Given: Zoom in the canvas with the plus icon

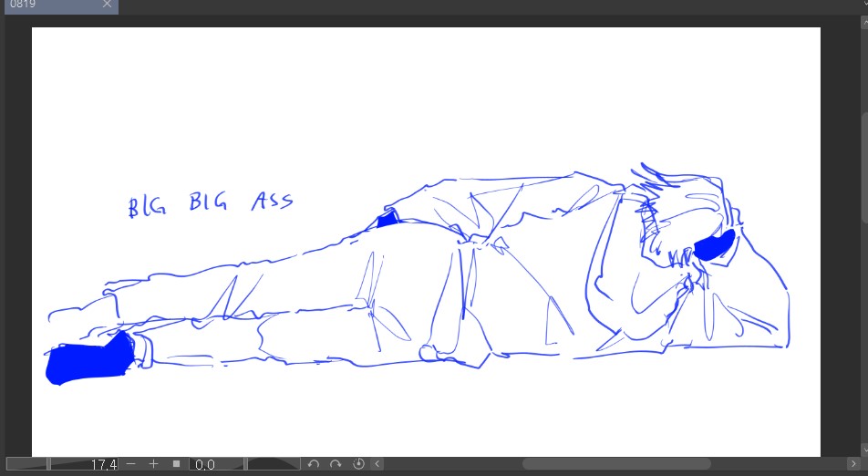Looking at the screenshot, I should point(153,464).
